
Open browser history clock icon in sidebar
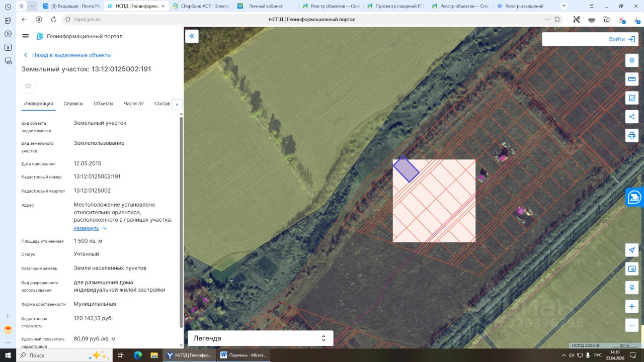[x=8, y=7]
